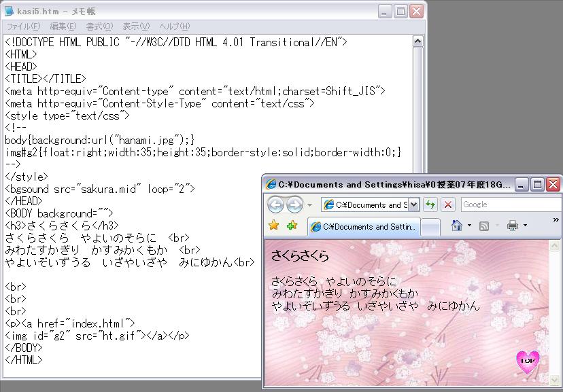563x392 pixels.
Task: Click みわたすかぎり lyric line in the browser
Action: (x=345, y=293)
